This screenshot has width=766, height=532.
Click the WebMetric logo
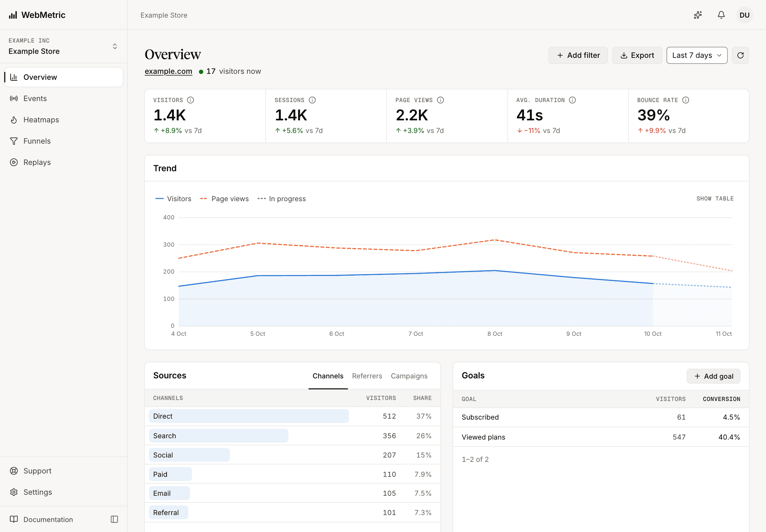coord(37,15)
